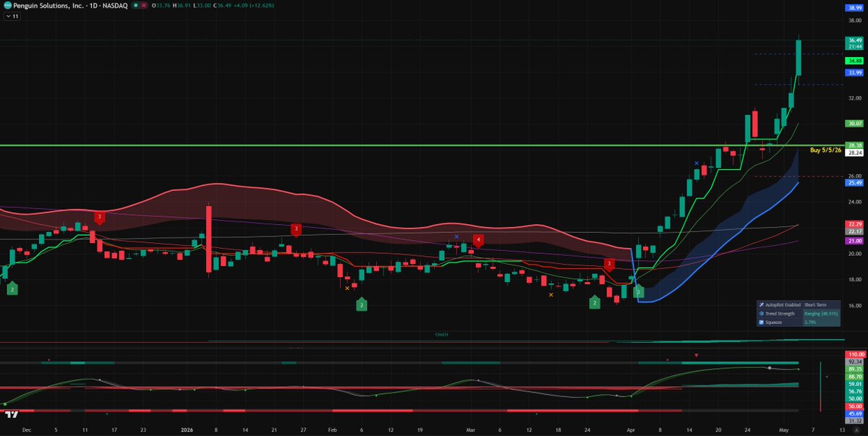Click the 92.34 indicator value label
868x436 pixels.
pyautogui.click(x=854, y=362)
